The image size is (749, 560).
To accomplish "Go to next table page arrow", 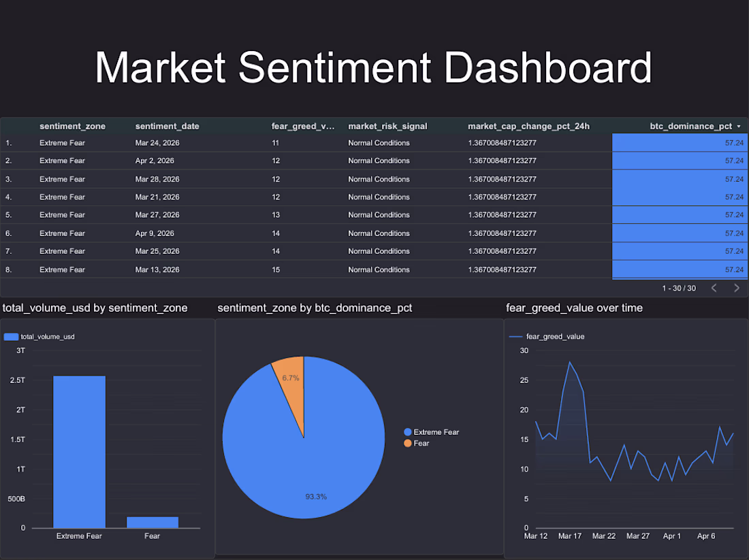I will (737, 288).
